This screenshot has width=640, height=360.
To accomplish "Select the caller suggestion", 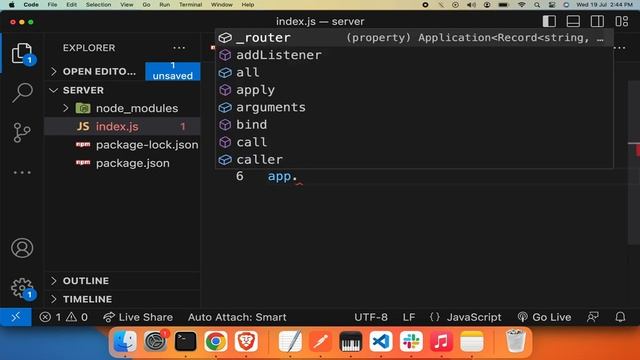I will pyautogui.click(x=414, y=160).
